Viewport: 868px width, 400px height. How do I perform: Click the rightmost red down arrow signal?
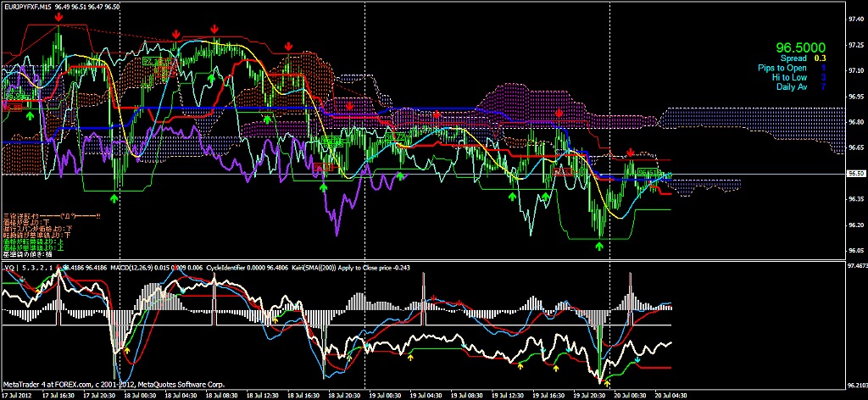click(x=630, y=153)
